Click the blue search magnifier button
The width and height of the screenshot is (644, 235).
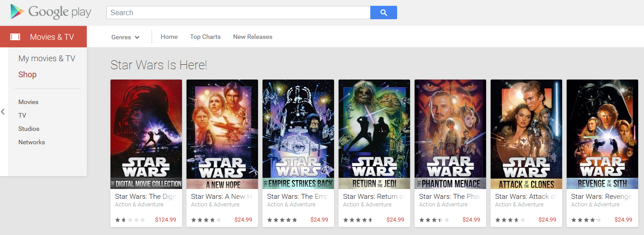click(383, 13)
